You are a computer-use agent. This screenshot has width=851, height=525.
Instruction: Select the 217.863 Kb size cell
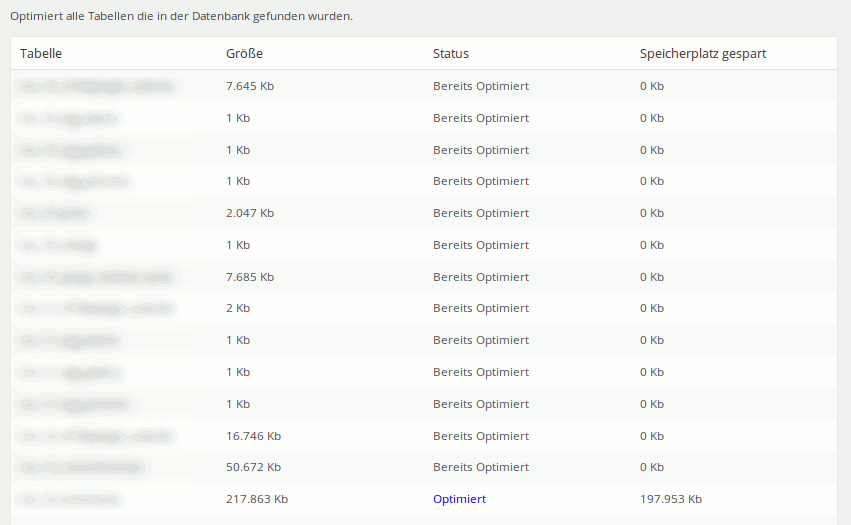pyautogui.click(x=257, y=499)
